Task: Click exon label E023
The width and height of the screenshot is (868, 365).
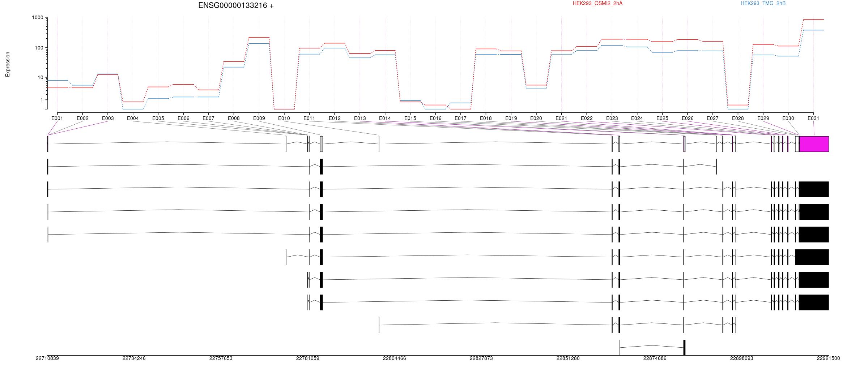Action: pos(612,118)
